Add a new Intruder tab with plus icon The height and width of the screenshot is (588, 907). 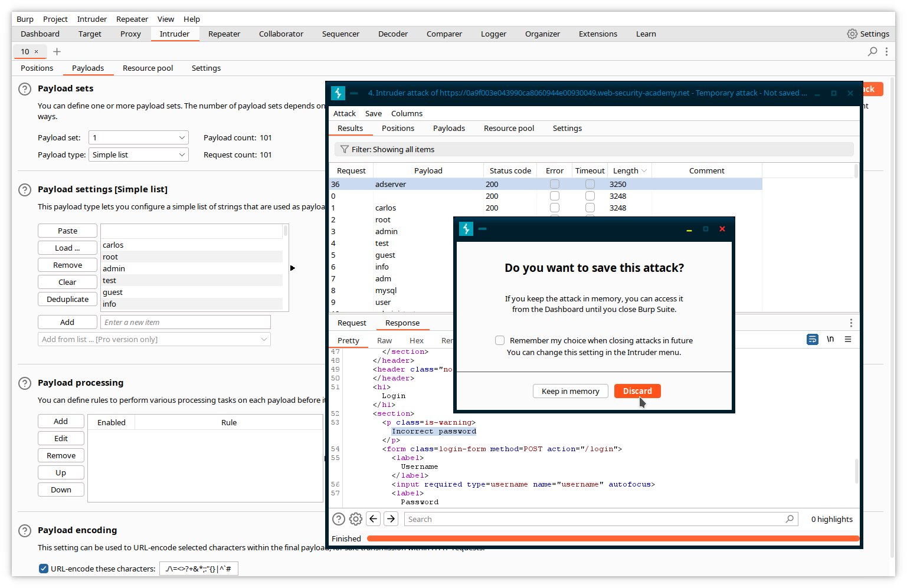57,52
